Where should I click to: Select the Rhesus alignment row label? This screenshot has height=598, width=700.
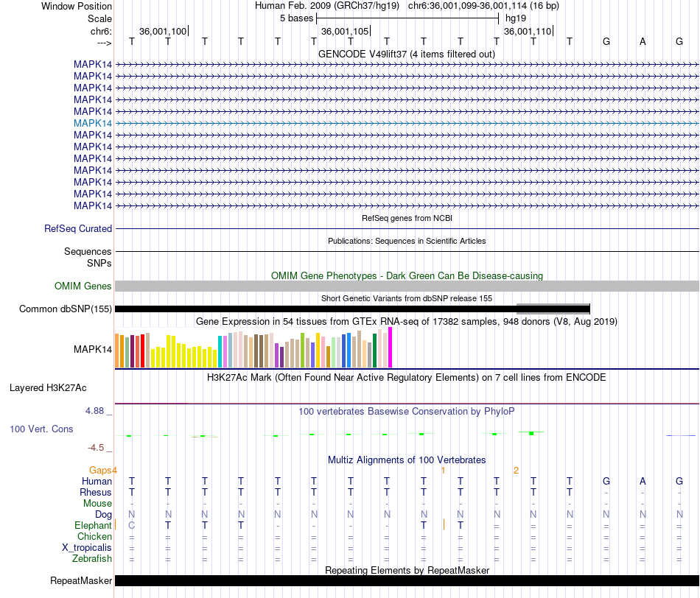tap(96, 492)
